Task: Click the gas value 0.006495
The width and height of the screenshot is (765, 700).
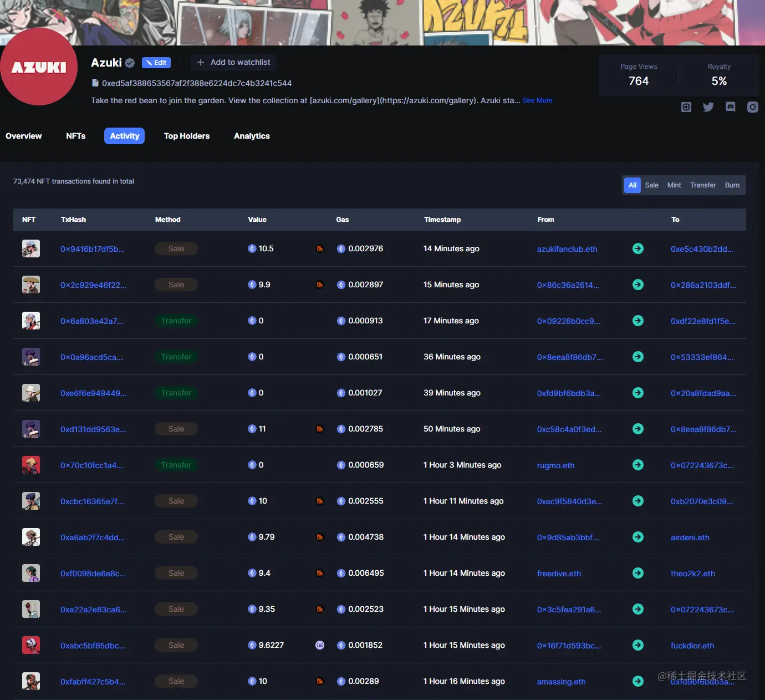Action: (x=366, y=573)
